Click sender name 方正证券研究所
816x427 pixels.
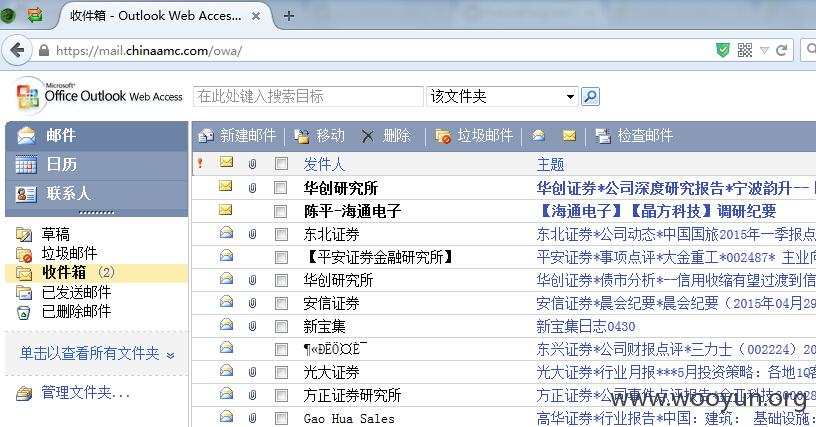352,395
